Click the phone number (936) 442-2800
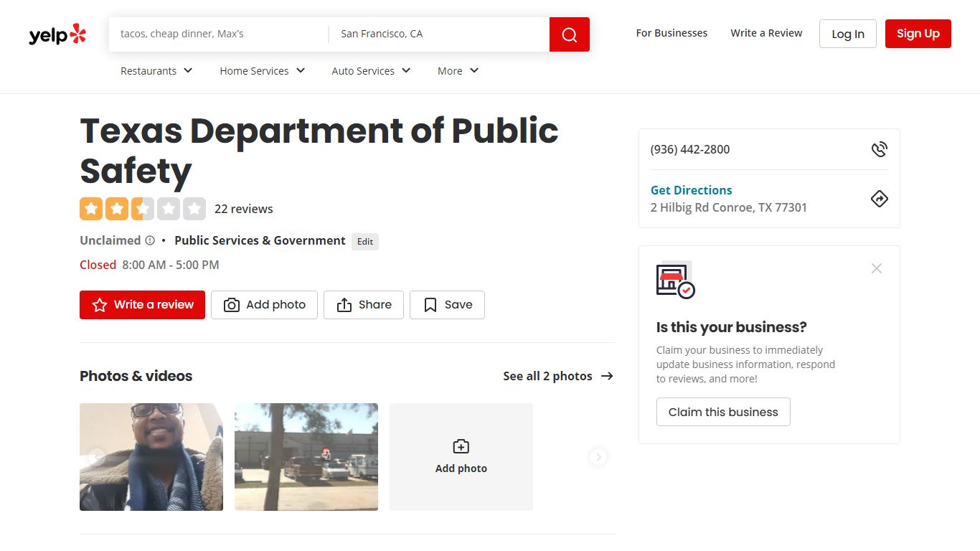 690,149
